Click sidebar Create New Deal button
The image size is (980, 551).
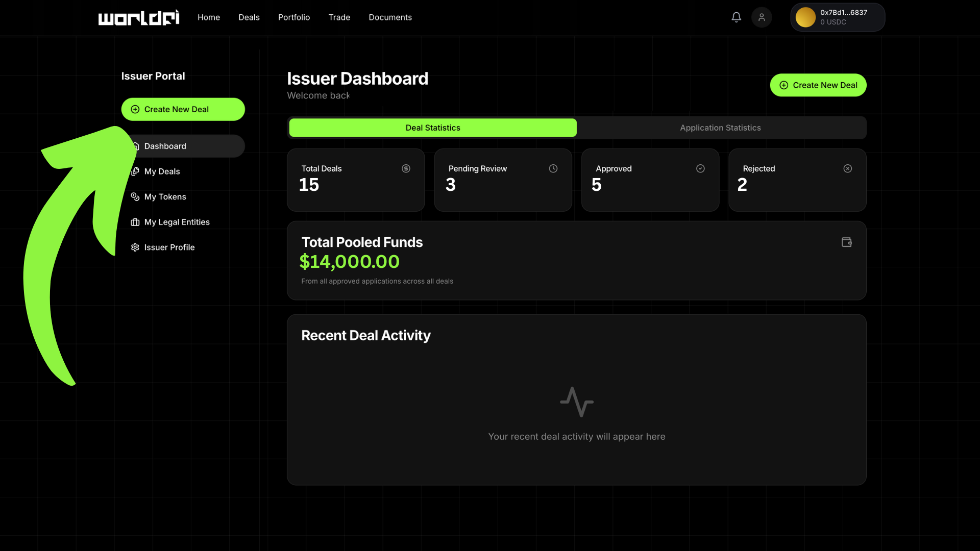click(183, 109)
